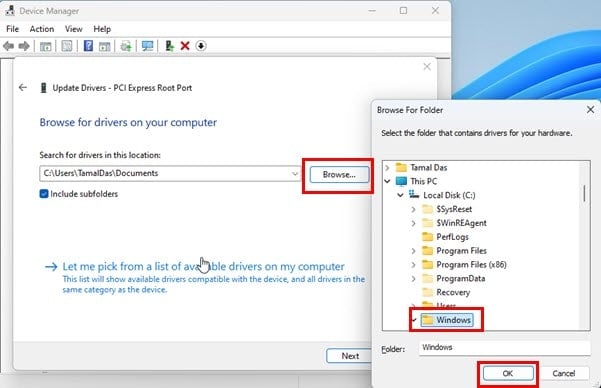The width and height of the screenshot is (601, 388).
Task: Click the Folder name text field
Action: 504,347
